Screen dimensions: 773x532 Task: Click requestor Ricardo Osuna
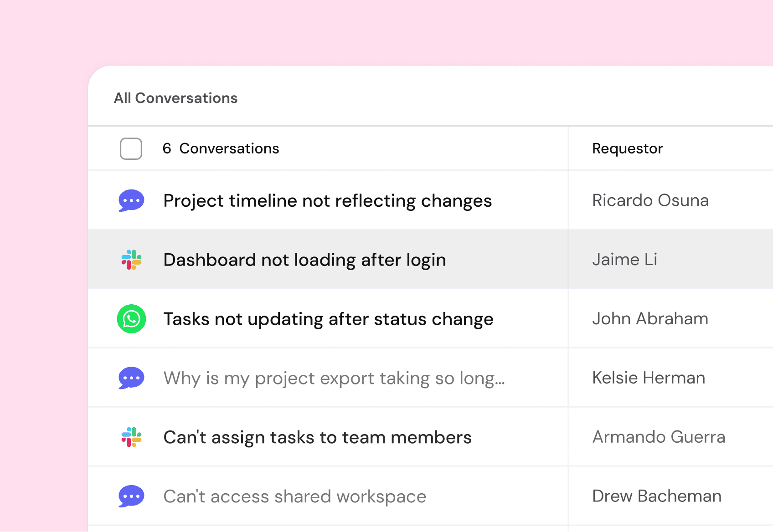point(650,200)
